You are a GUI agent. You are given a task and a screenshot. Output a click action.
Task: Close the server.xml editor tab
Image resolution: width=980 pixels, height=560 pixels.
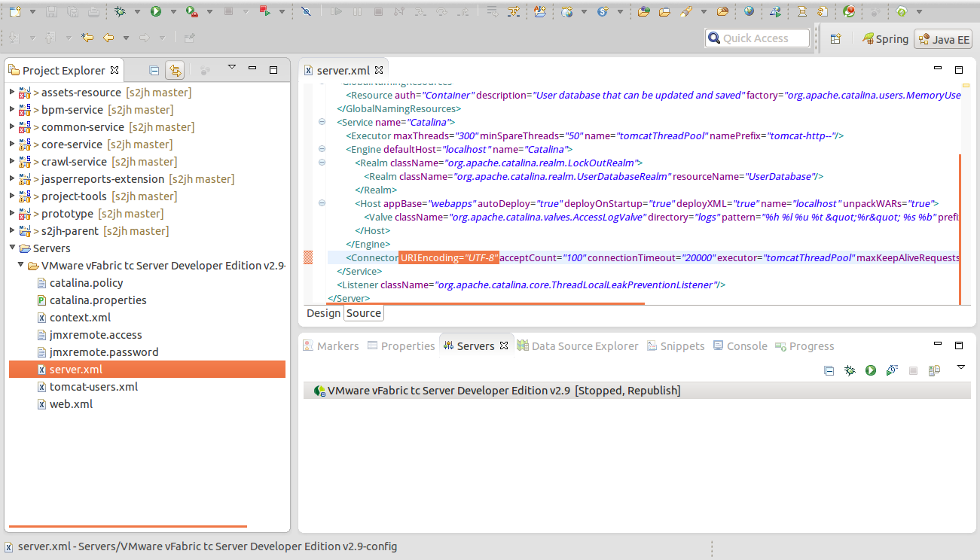[x=380, y=70]
